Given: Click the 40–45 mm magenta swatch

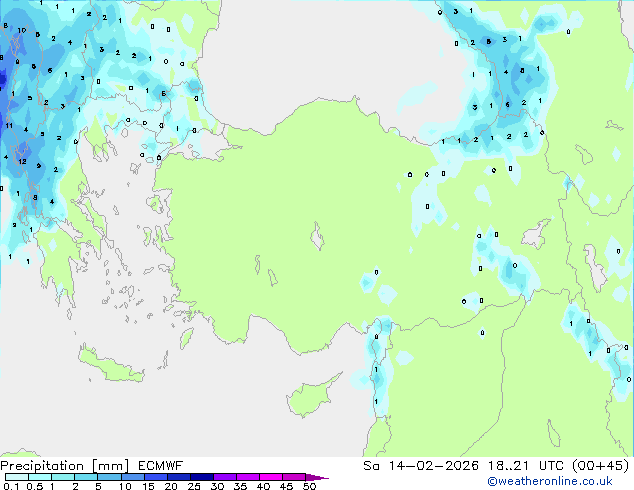Looking at the screenshot, I should 271,477.
